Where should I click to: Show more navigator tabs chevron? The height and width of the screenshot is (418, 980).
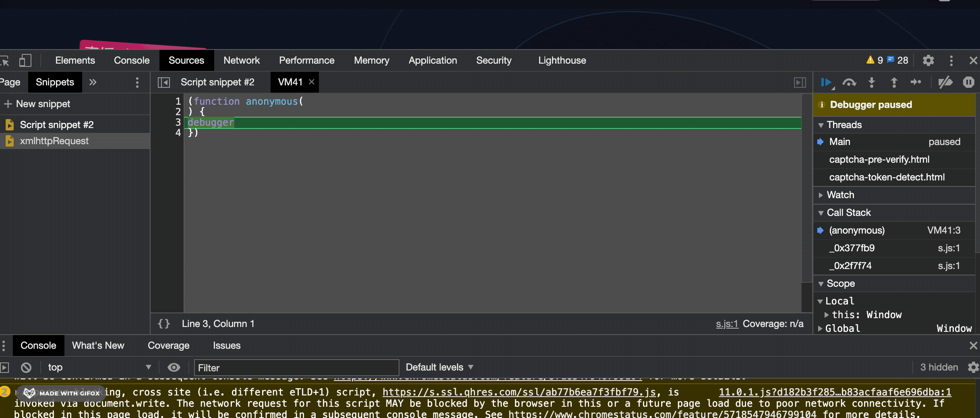pyautogui.click(x=93, y=82)
